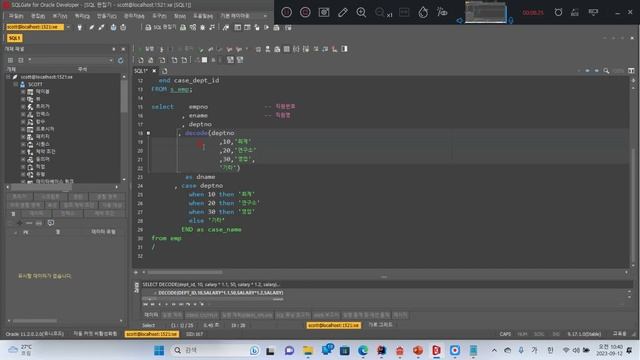This screenshot has height=360, width=640.
Task: Show hidden system tray icons
Action: tap(494, 350)
